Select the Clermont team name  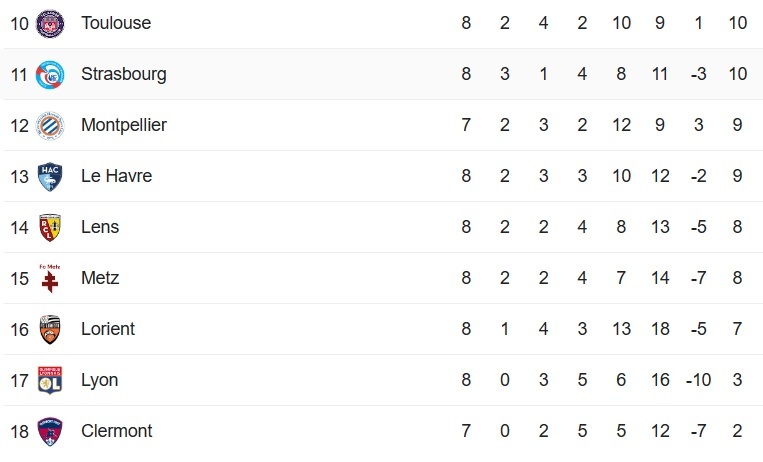(117, 431)
